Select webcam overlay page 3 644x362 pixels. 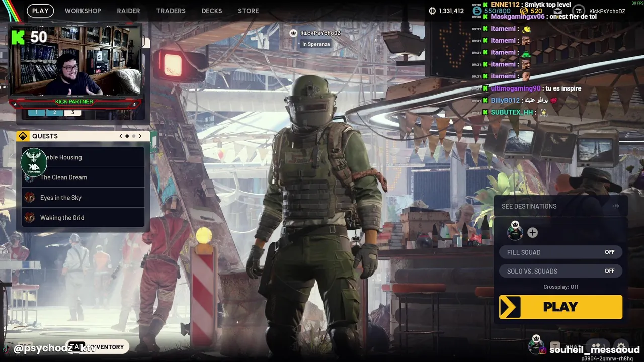point(72,112)
